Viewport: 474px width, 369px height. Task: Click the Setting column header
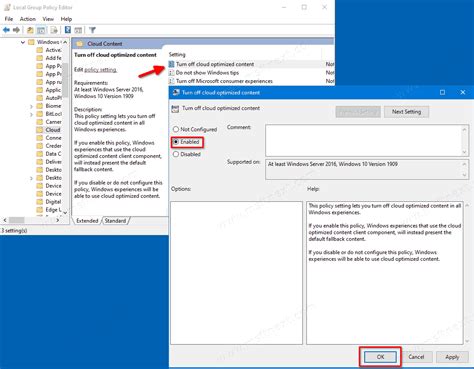point(177,54)
